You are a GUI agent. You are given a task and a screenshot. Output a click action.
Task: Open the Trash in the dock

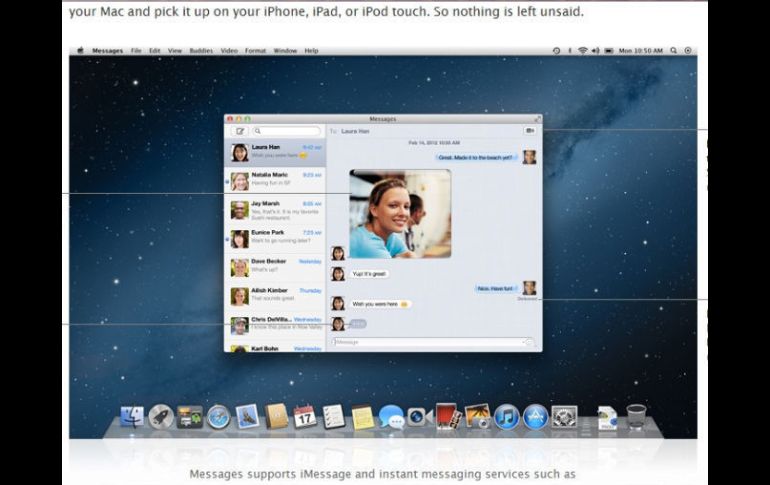tap(636, 417)
